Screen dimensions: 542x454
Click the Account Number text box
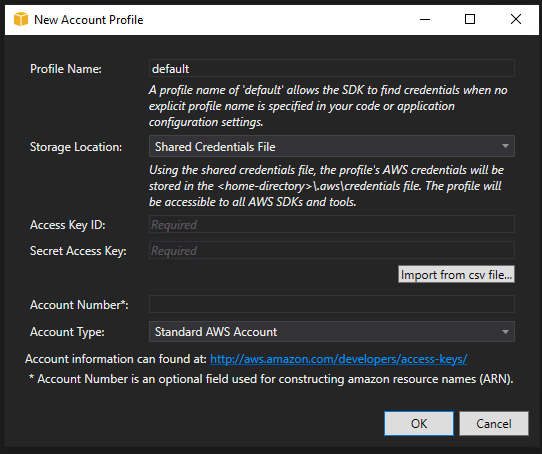[331, 304]
